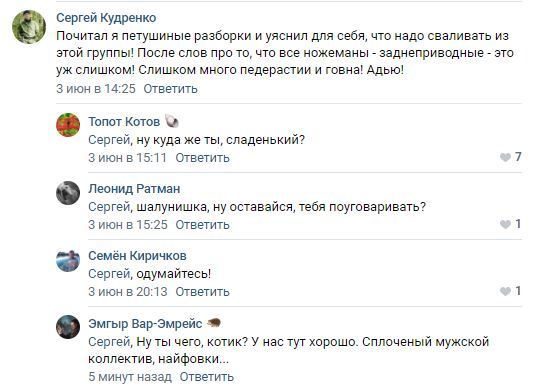Go to Леонид Ратман's profile name
This screenshot has height=392, width=536.
(134, 189)
